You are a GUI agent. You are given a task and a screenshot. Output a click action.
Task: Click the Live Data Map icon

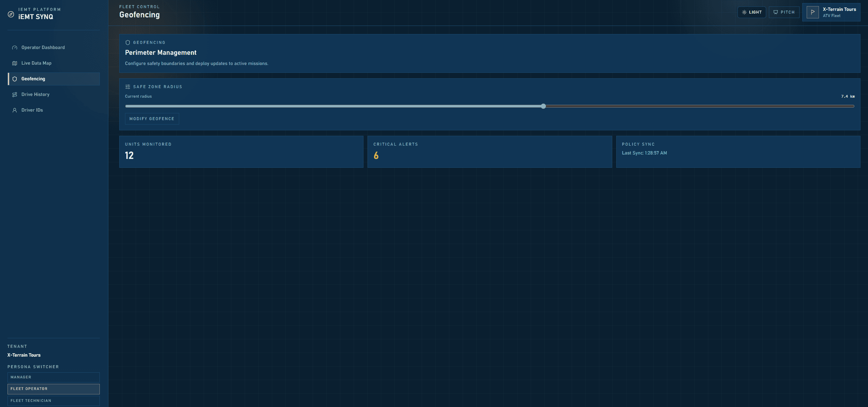tap(15, 63)
